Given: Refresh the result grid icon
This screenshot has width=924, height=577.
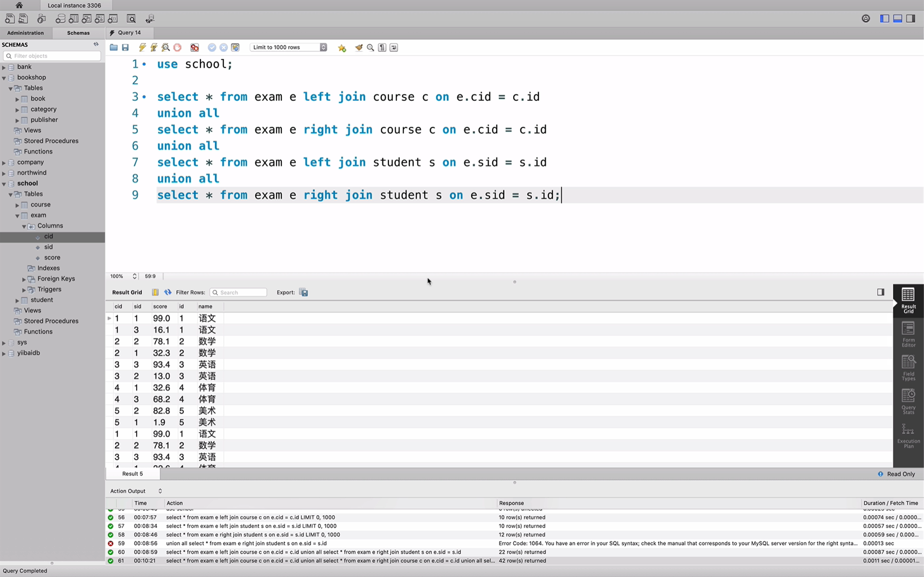Looking at the screenshot, I should pyautogui.click(x=168, y=292).
